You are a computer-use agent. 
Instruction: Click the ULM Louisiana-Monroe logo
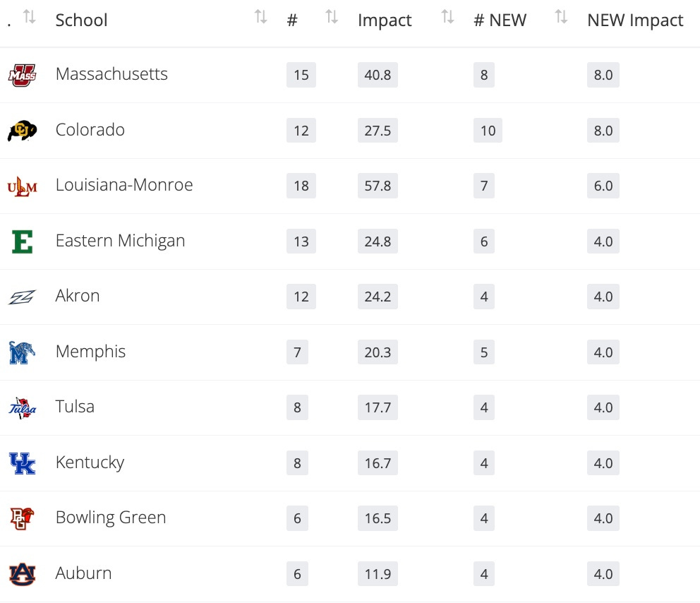22,186
